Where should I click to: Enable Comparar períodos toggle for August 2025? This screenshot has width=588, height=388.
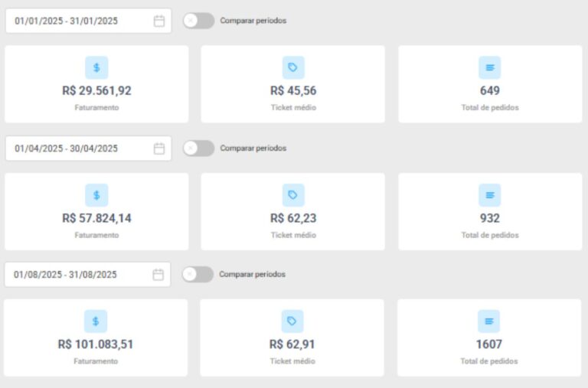coord(198,274)
